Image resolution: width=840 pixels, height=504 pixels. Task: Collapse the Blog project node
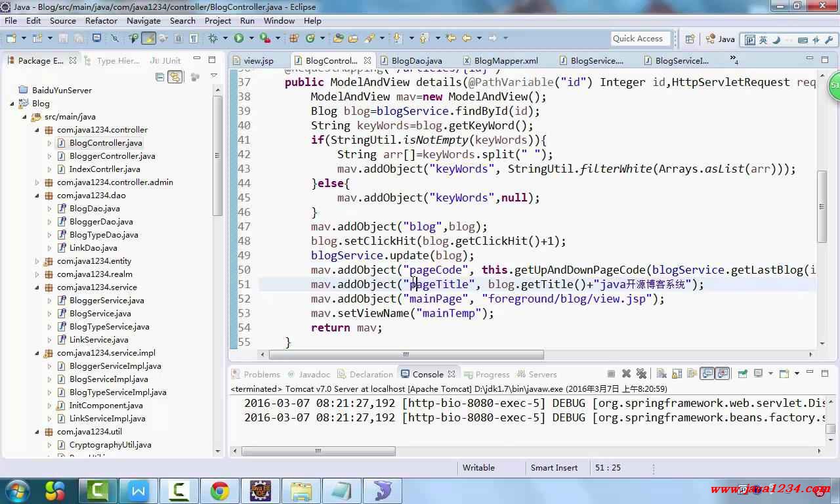point(12,104)
